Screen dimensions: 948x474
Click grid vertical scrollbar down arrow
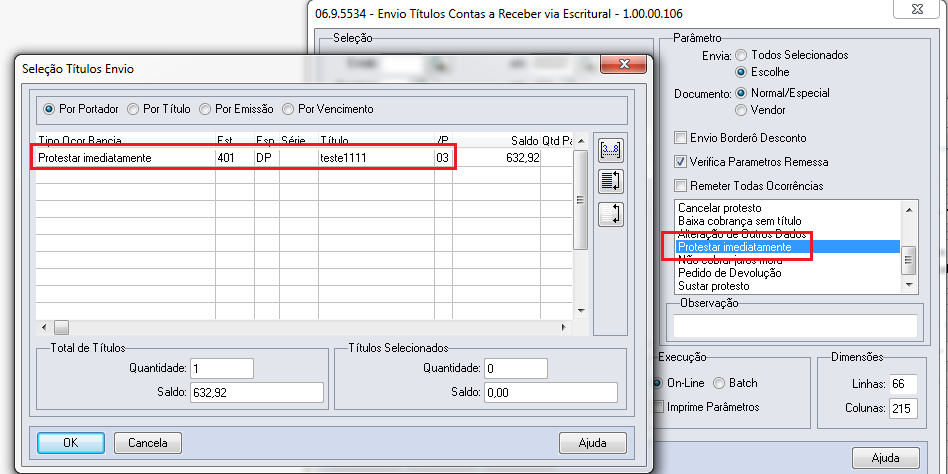(580, 311)
